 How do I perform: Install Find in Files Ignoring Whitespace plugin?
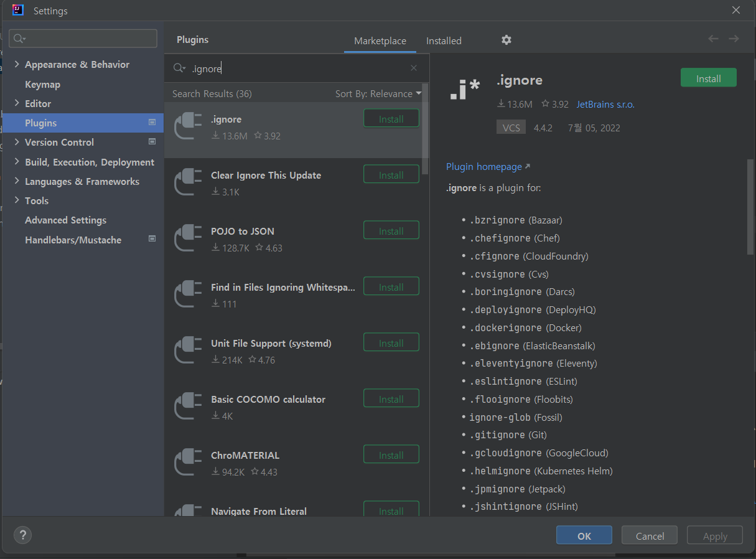[391, 287]
